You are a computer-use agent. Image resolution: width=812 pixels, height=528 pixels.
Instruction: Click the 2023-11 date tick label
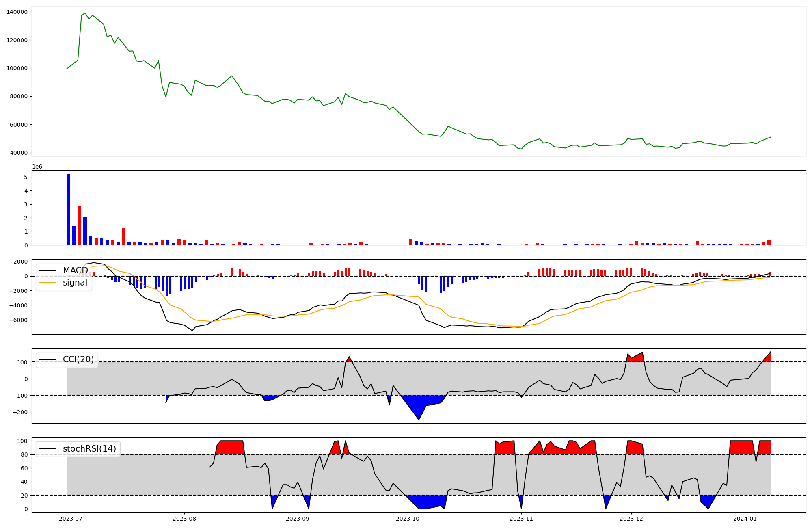click(x=521, y=519)
